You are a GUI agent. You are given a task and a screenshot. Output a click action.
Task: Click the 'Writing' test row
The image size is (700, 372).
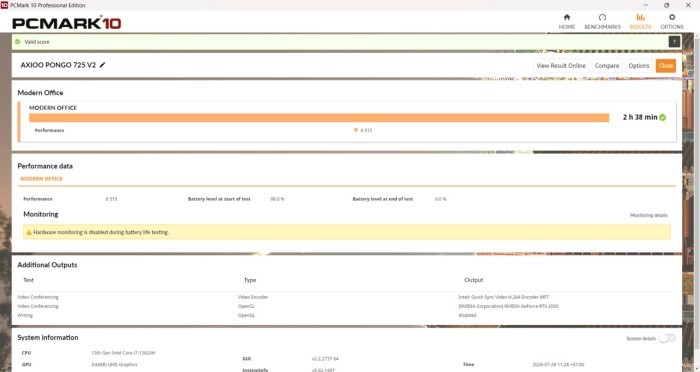25,315
